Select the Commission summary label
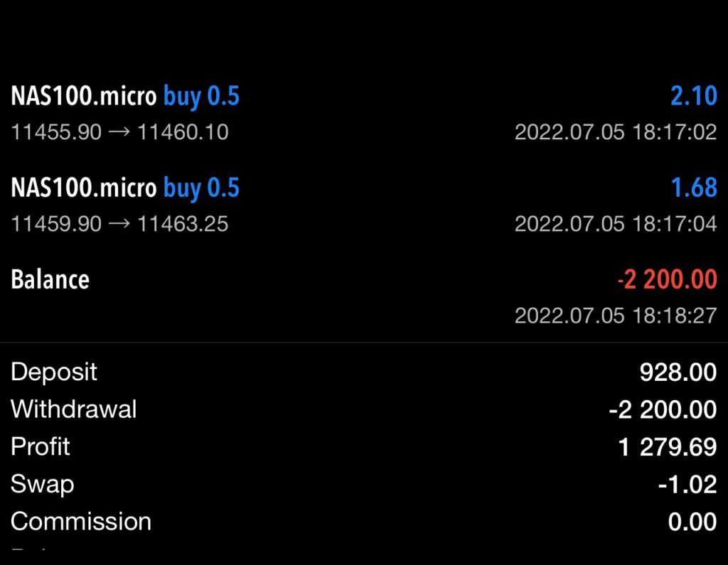 [x=80, y=522]
